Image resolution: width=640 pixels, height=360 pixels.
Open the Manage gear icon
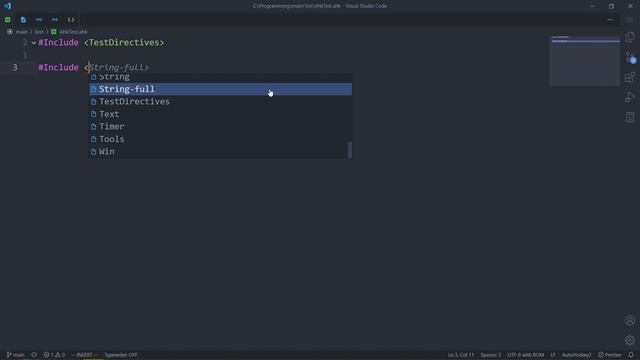coord(630,340)
